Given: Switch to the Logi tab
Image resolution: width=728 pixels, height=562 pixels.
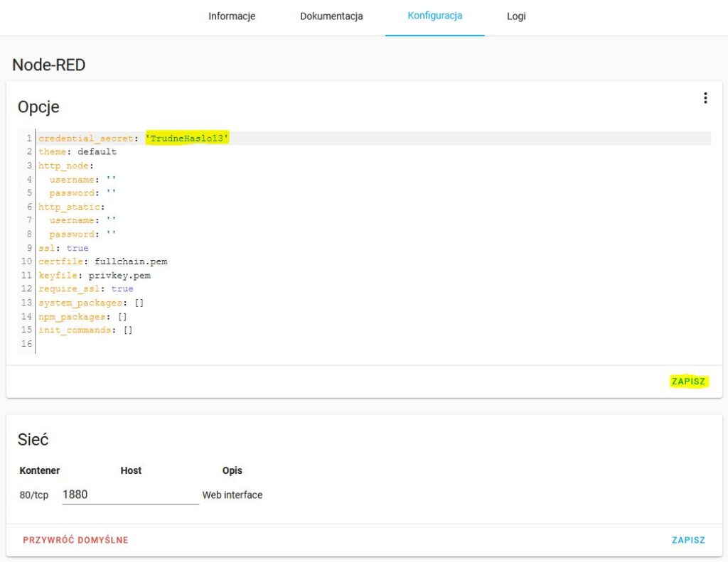Looking at the screenshot, I should pos(516,16).
